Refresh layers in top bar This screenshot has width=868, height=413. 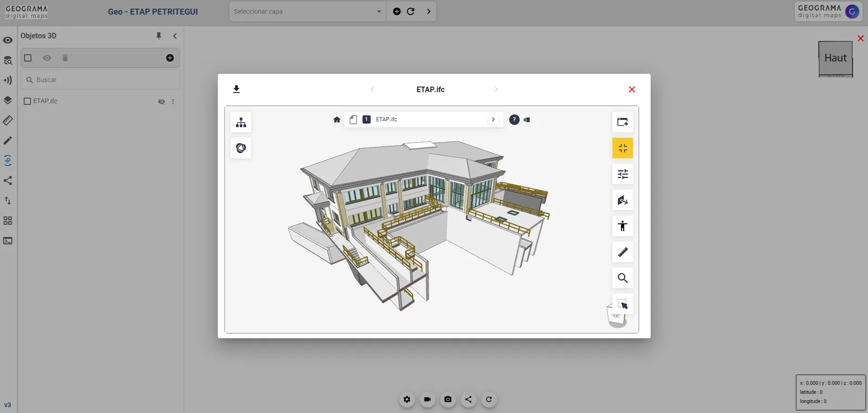[x=411, y=11]
